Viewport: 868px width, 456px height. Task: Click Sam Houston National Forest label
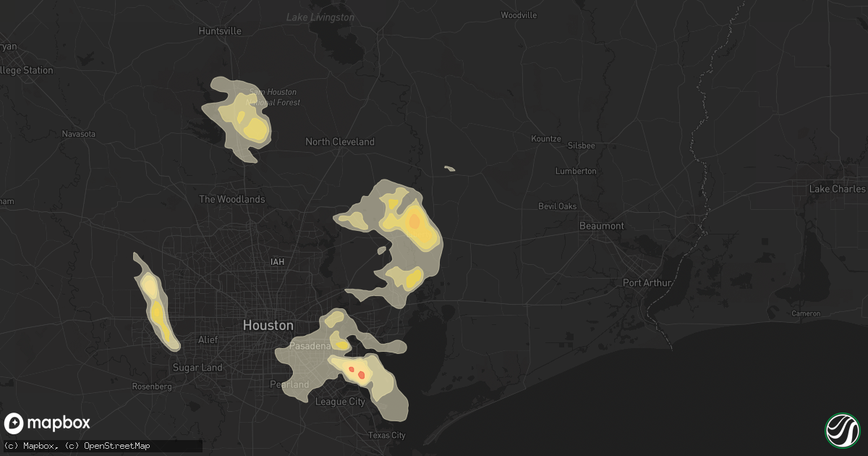273,97
